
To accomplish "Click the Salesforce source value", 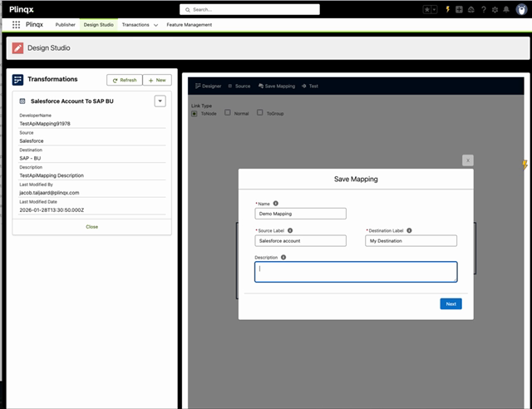I will coord(32,140).
